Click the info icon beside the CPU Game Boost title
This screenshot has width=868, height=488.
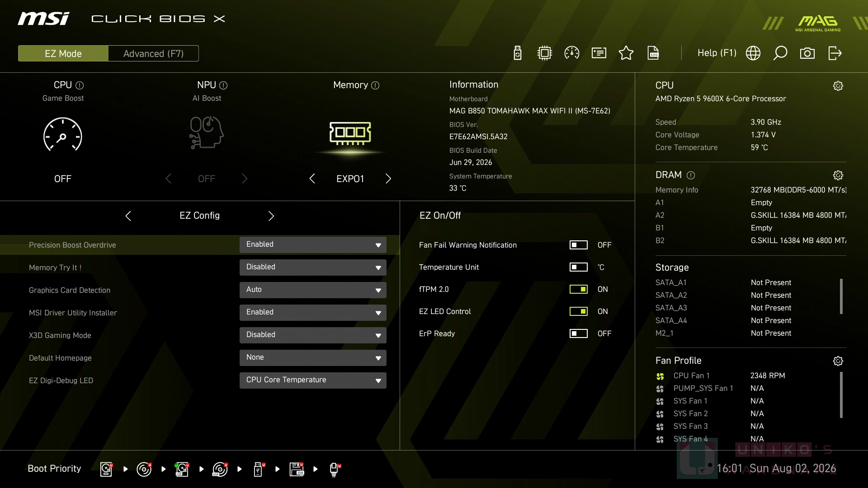click(80, 85)
